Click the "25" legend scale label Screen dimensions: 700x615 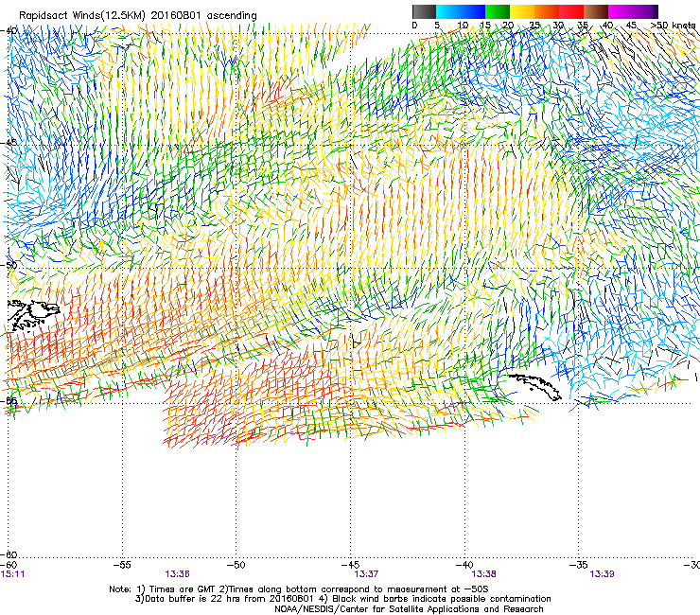(534, 25)
